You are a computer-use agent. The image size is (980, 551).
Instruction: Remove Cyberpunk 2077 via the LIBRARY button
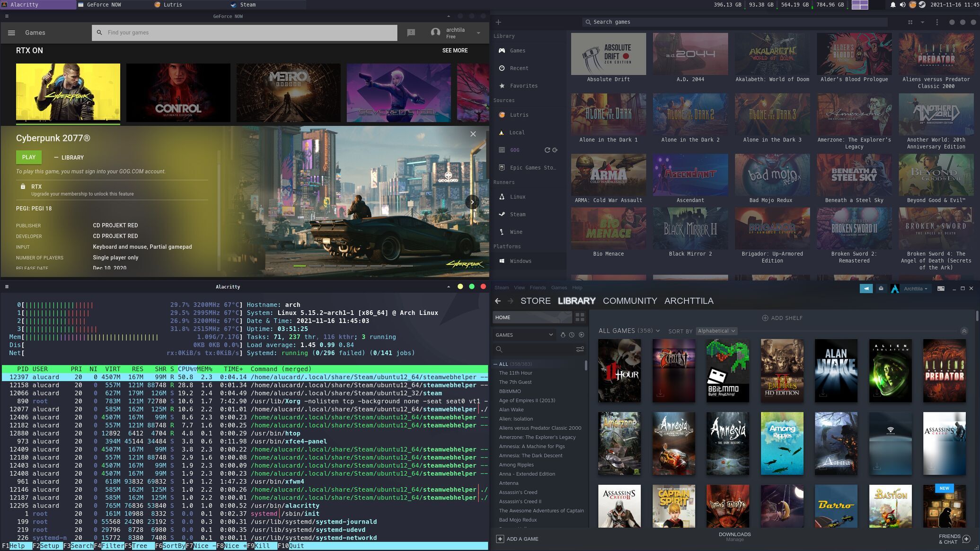tap(69, 157)
